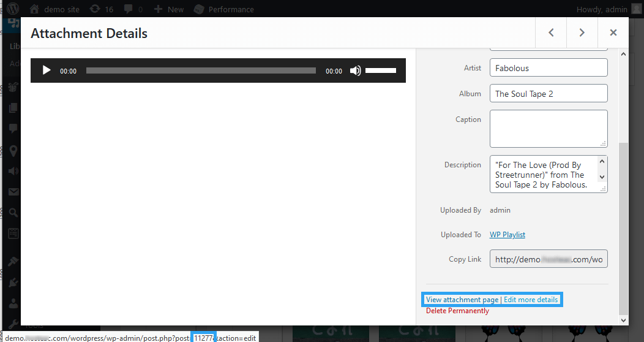This screenshot has height=342, width=644.
Task: Visit demo site home link
Action: (54, 9)
